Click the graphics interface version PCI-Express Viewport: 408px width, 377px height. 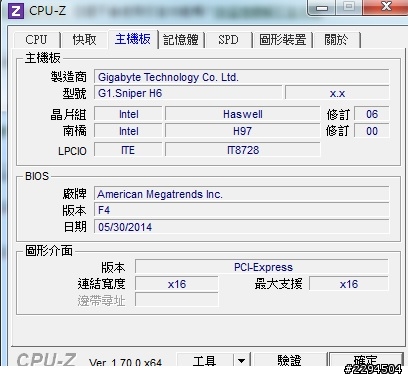262,267
